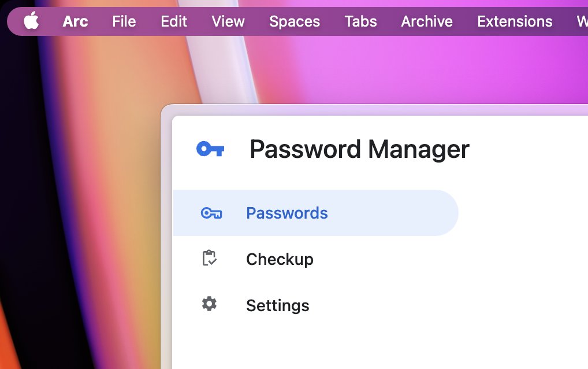Click the Password Manager heading

point(359,149)
